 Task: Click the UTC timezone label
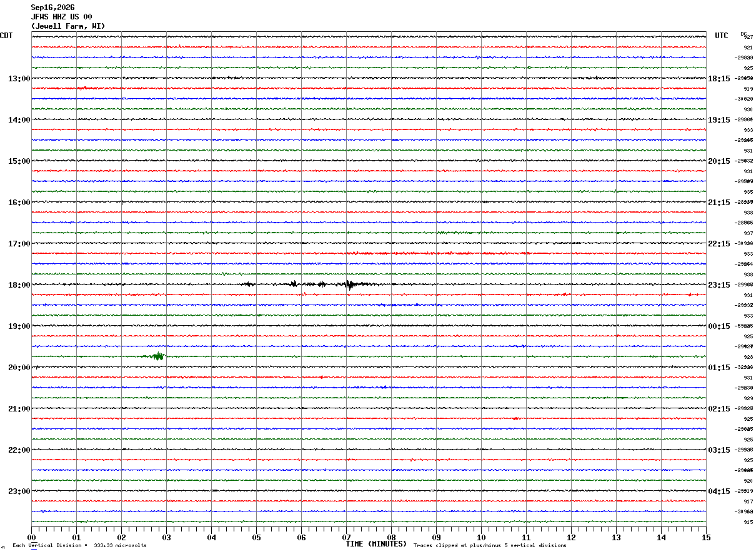tap(722, 36)
